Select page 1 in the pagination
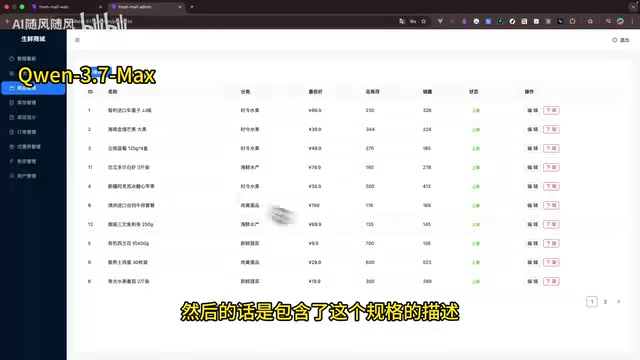Screen dimensions: 640x360 tap(592, 302)
